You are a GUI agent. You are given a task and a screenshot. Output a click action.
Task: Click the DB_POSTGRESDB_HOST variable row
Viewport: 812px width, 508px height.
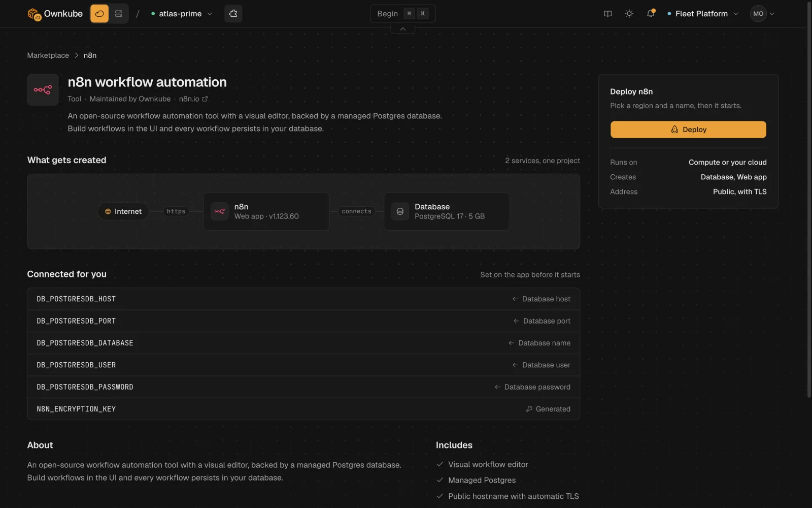coord(303,299)
